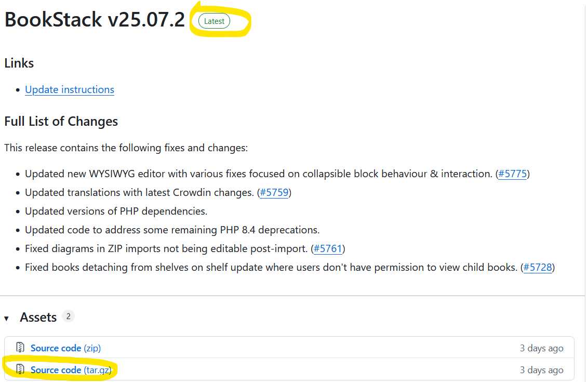Screen dimensions: 588x382
Task: Click the Assets section heading text
Action: [x=38, y=318]
